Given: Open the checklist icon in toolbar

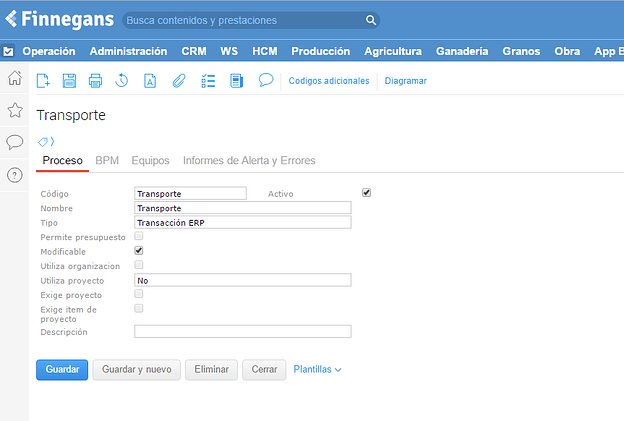Looking at the screenshot, I should [x=208, y=81].
